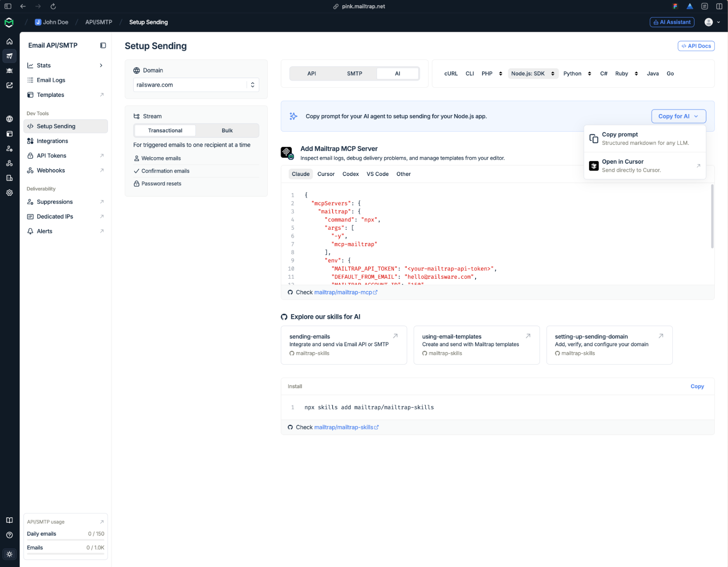Open Home from the left icon rail

pos(9,41)
